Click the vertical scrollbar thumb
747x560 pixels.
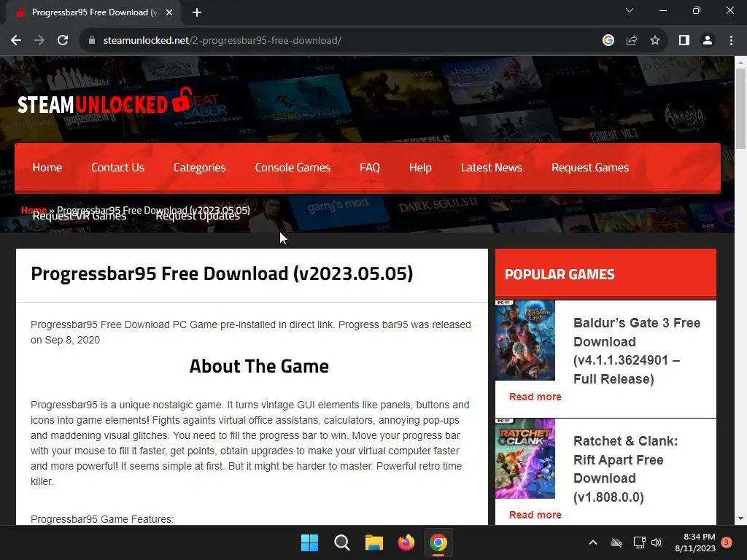[740, 109]
